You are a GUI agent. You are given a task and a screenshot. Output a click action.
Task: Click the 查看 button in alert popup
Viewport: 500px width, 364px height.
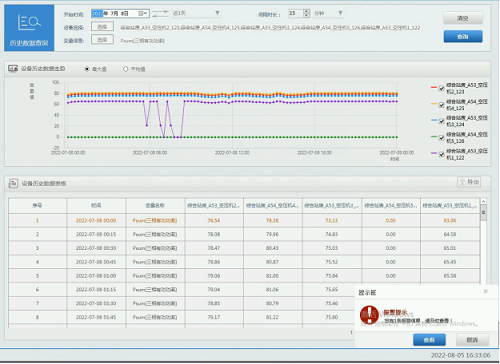[x=429, y=340]
